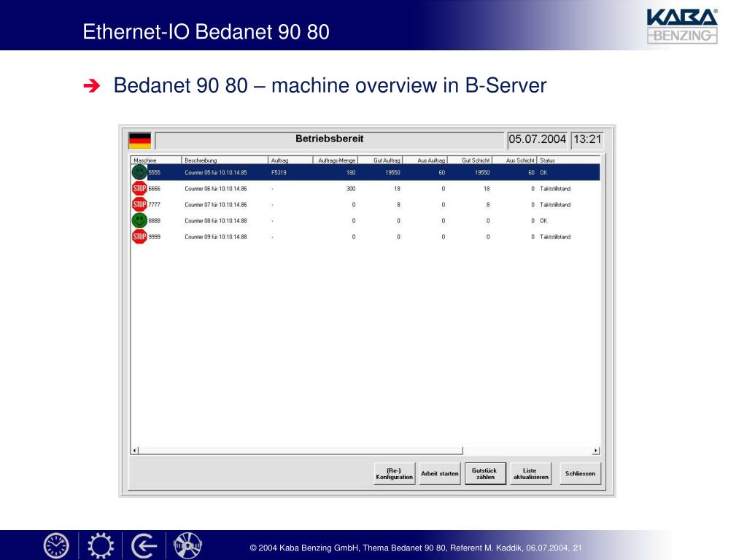The height and width of the screenshot is (560, 747).
Task: Click the arrow-in-circle icon in slide footer
Action: [144, 545]
